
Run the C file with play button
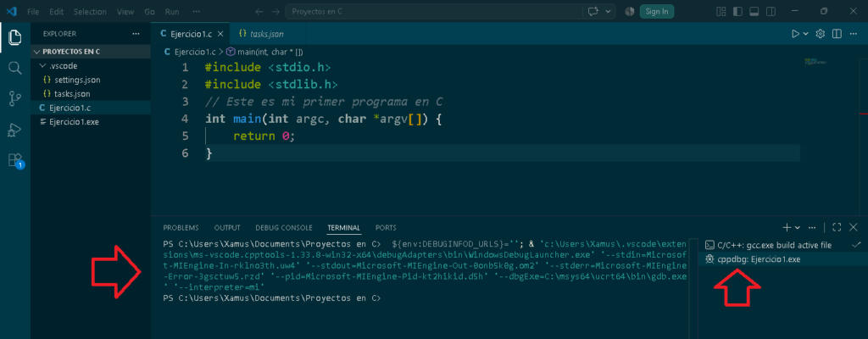click(x=795, y=34)
